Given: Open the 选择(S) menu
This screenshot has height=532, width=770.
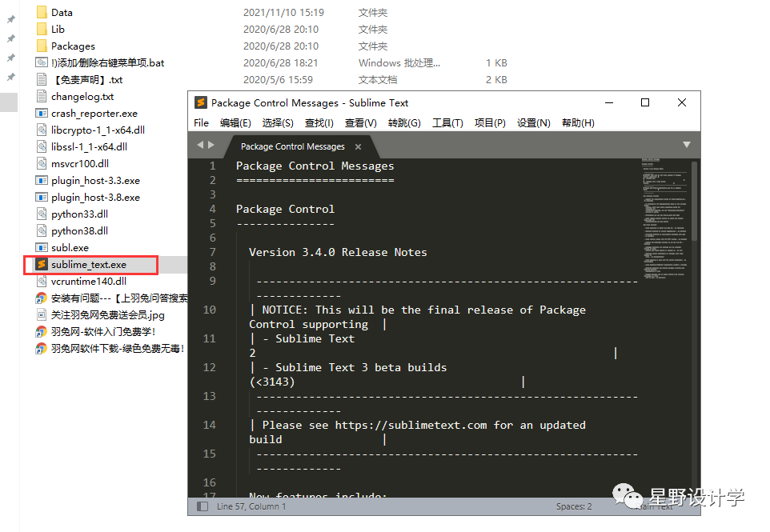Looking at the screenshot, I should click(278, 122).
